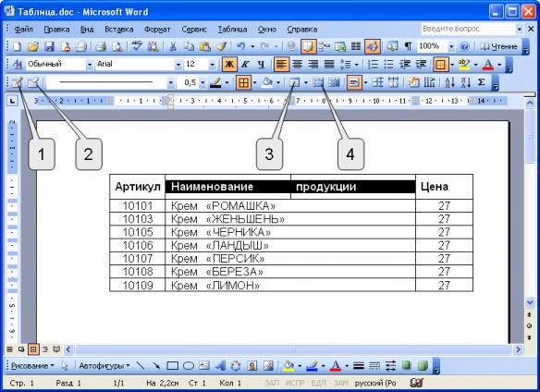
Task: Click the Merge Cells icon
Action: click(318, 82)
